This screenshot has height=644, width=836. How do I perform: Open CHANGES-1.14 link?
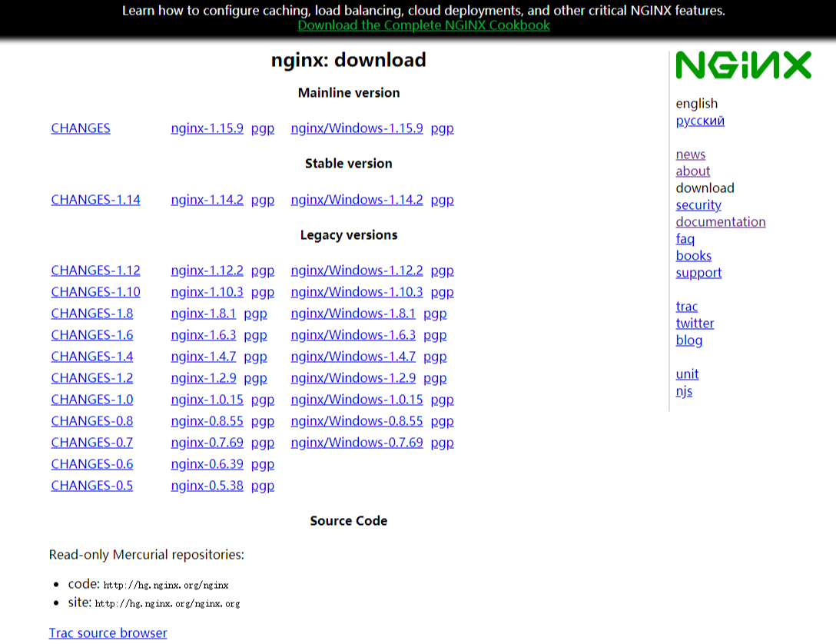click(x=95, y=199)
